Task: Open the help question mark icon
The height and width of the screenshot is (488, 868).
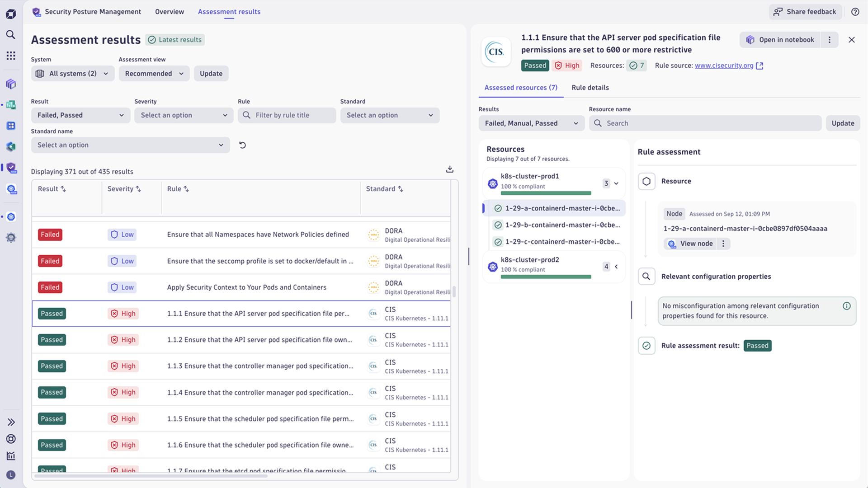Action: (x=855, y=12)
